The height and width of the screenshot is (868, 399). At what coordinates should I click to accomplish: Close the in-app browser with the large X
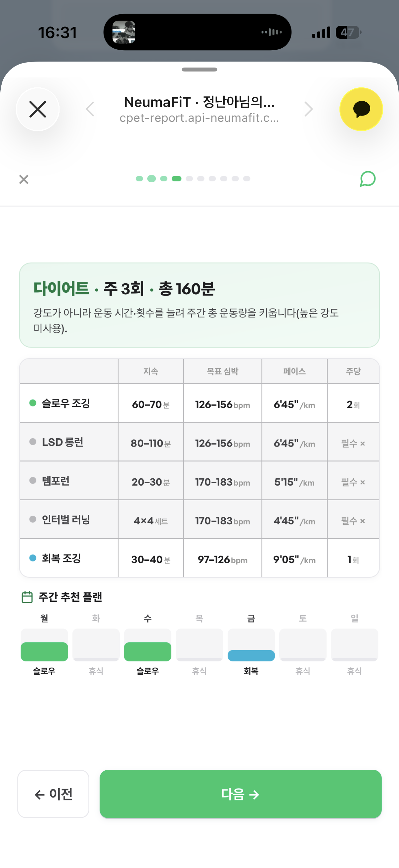(x=38, y=109)
